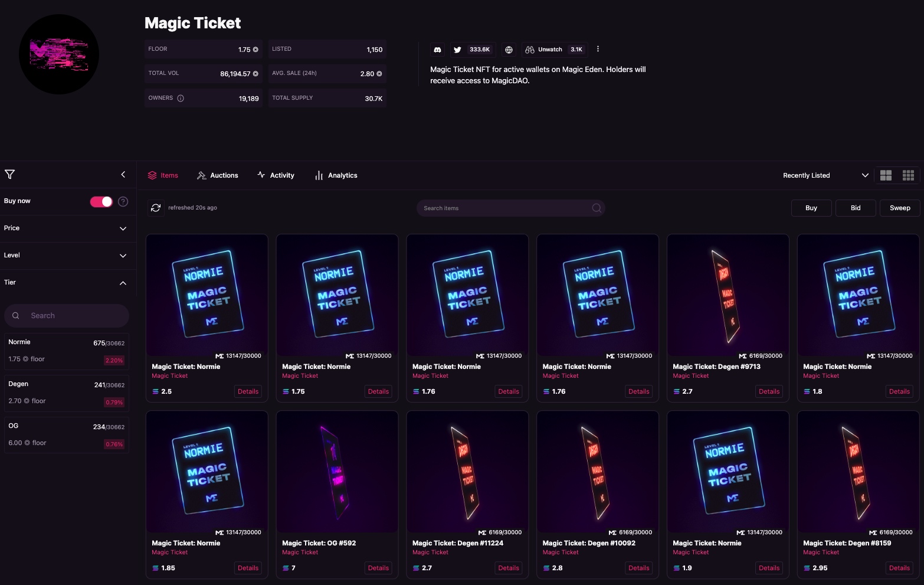Click the refresh listings icon
This screenshot has width=924, height=585.
click(156, 208)
